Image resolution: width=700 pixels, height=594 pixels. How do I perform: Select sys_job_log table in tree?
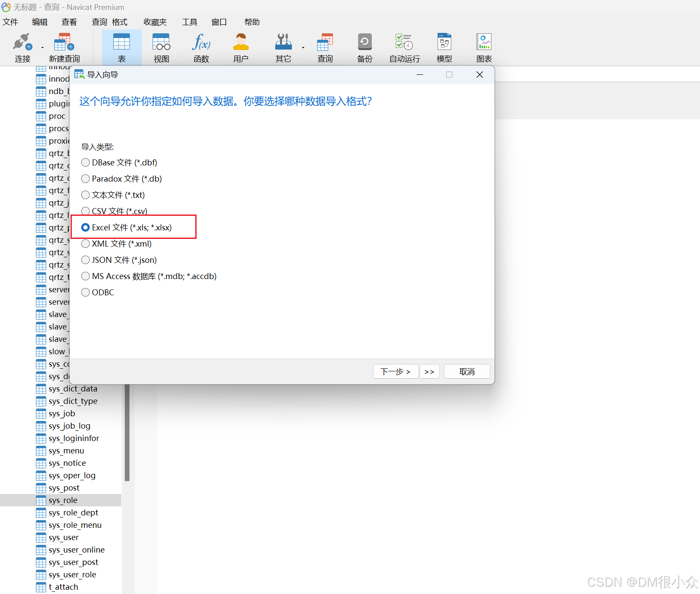point(69,426)
